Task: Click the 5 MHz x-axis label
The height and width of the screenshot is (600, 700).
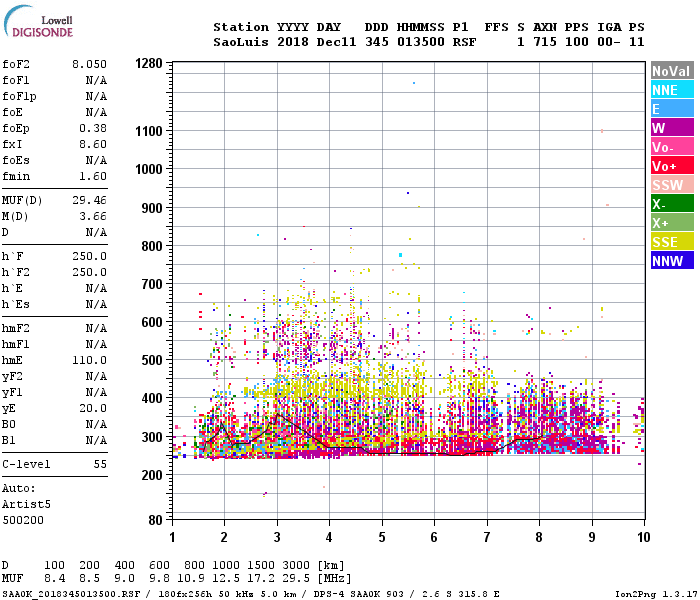Action: pyautogui.click(x=382, y=537)
